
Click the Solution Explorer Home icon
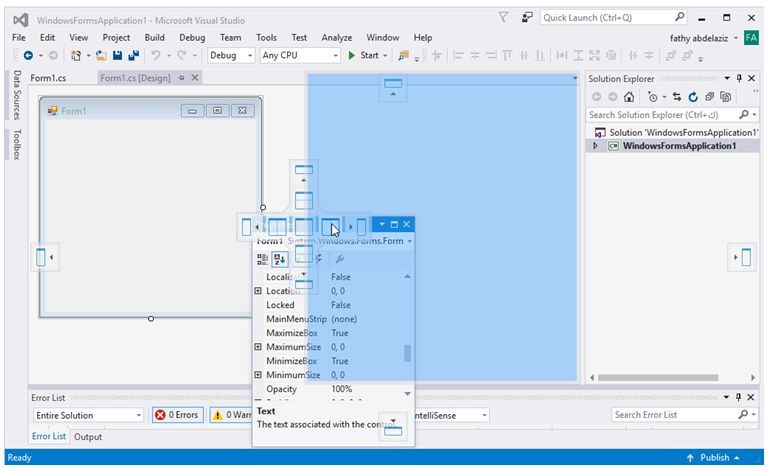coord(629,97)
